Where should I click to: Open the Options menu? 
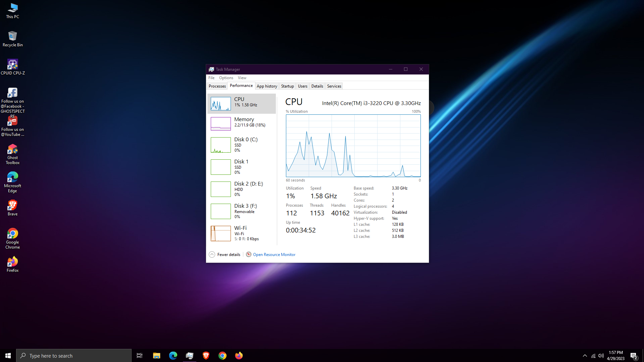click(x=226, y=78)
